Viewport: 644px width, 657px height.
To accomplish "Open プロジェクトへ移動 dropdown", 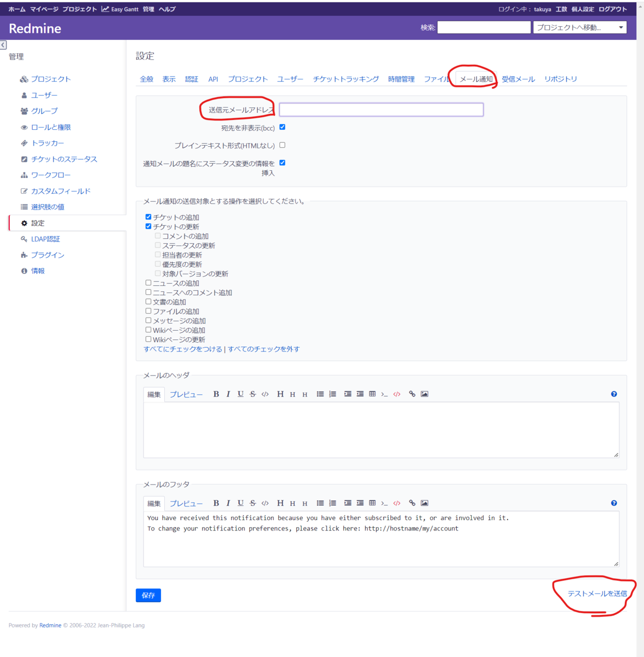I will [x=580, y=27].
